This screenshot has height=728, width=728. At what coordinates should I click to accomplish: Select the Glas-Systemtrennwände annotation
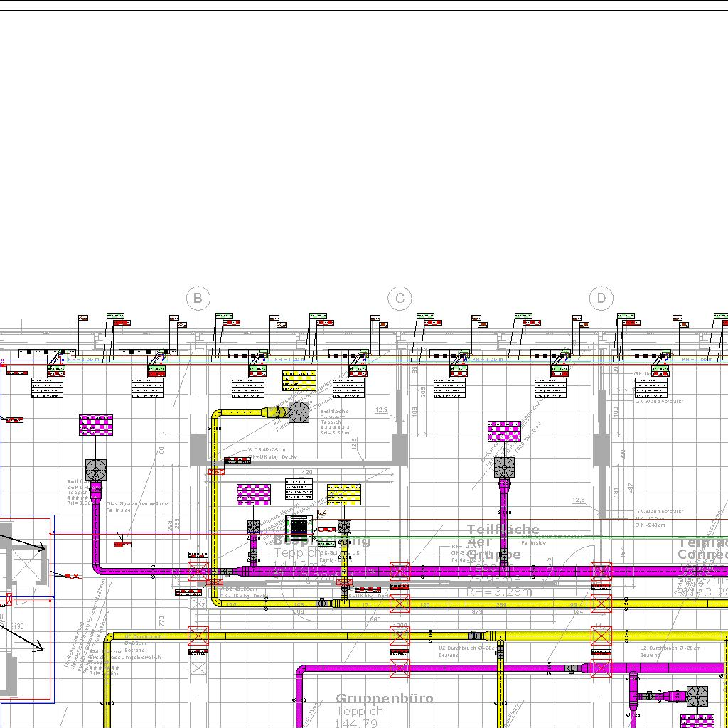136,503
